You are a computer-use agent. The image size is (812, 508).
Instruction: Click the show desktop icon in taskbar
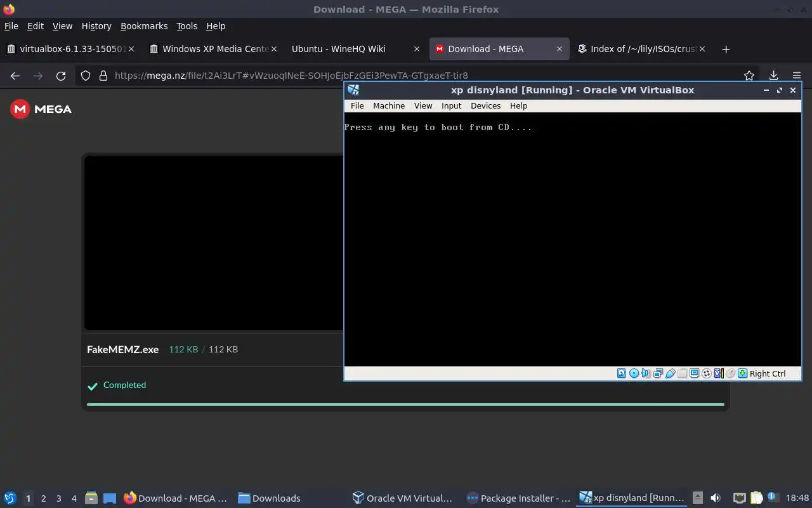pos(110,498)
